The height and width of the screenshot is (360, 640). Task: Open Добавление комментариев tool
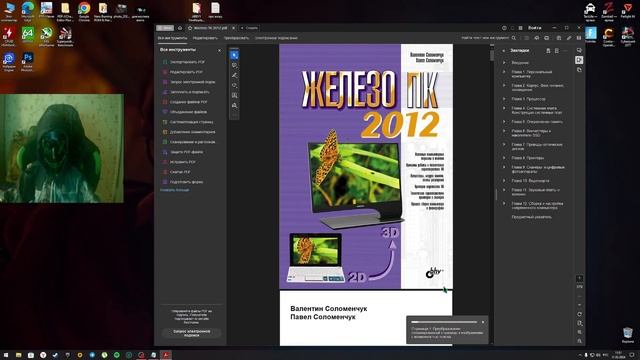(189, 132)
